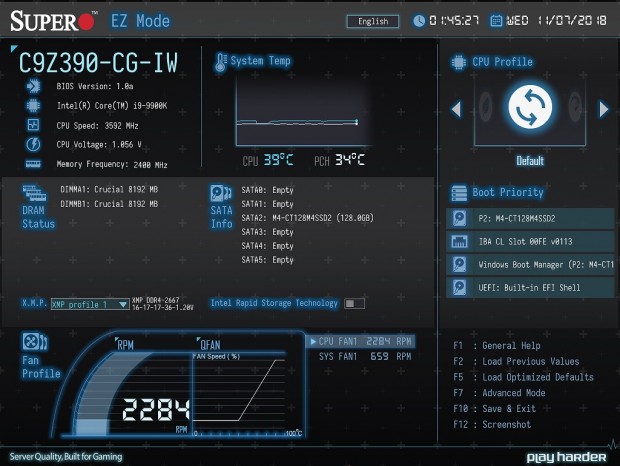
Task: Click the DRAM Status memory icon
Action: 35,193
